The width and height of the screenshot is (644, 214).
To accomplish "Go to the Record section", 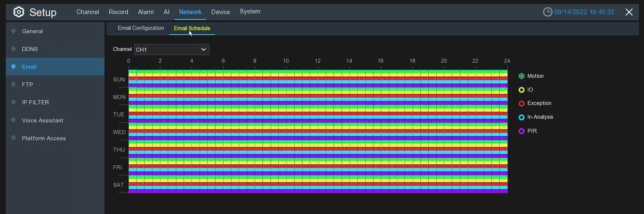I will [x=118, y=12].
